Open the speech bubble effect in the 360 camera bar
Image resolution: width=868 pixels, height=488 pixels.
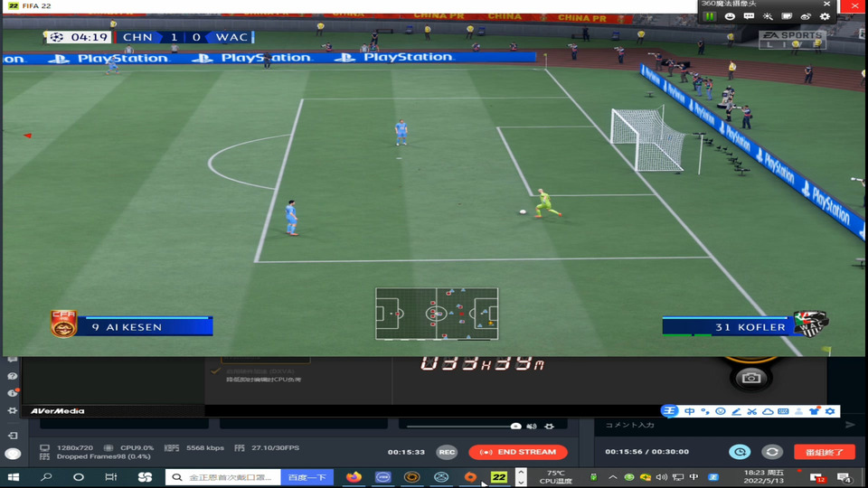[x=749, y=16]
